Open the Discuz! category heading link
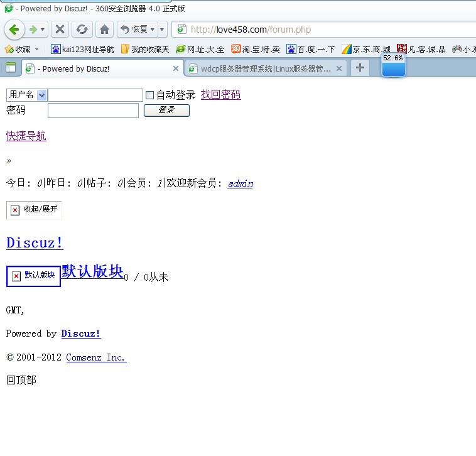Screen dimensions: 476x456 pyautogui.click(x=35, y=242)
